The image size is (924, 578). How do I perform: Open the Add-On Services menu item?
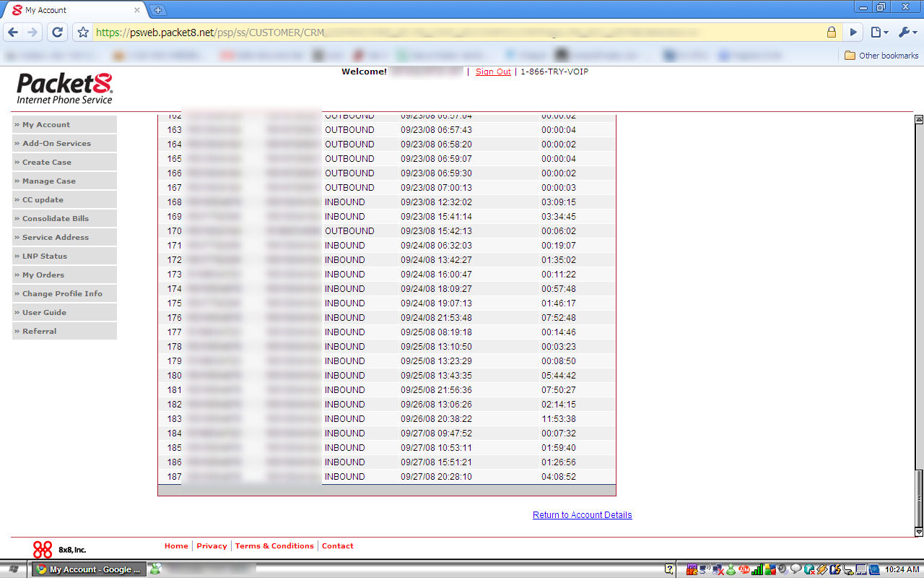(x=56, y=144)
